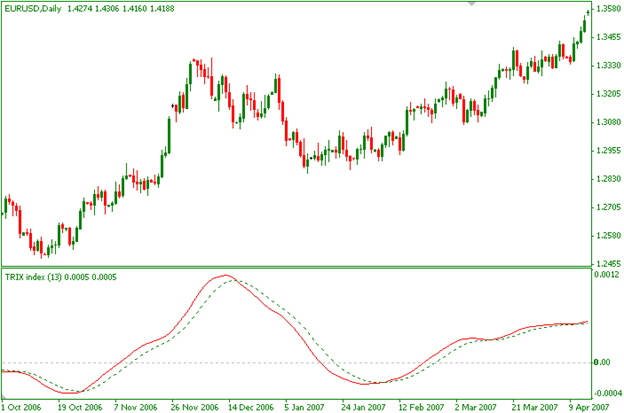624x413 pixels.
Task: Click the 0.0012 TRIX scale value
Action: [605, 274]
